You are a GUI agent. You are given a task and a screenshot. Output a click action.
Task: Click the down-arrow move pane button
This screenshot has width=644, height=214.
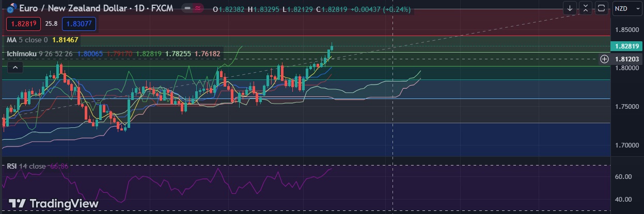tap(570, 8)
